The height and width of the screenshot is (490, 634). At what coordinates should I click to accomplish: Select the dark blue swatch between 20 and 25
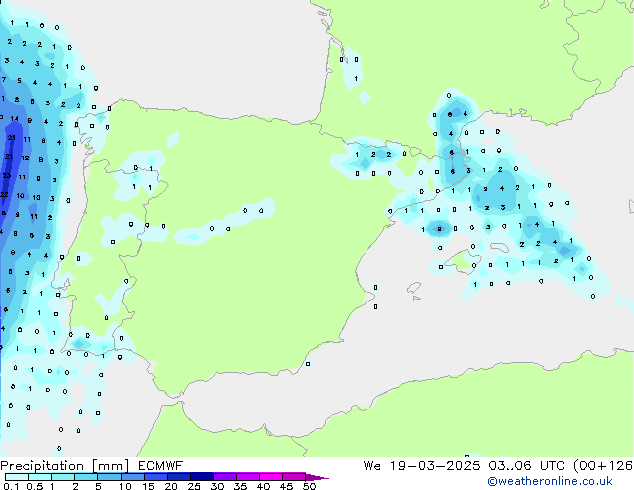point(178,477)
